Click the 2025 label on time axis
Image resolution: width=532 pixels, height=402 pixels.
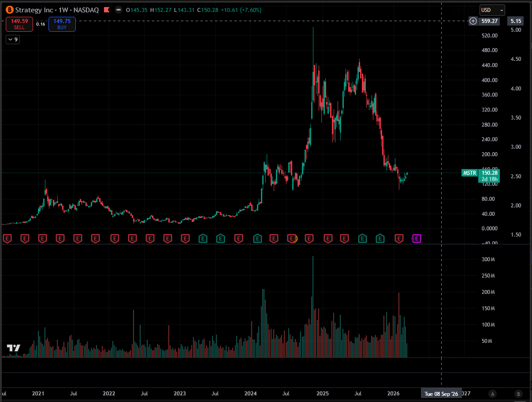[322, 393]
